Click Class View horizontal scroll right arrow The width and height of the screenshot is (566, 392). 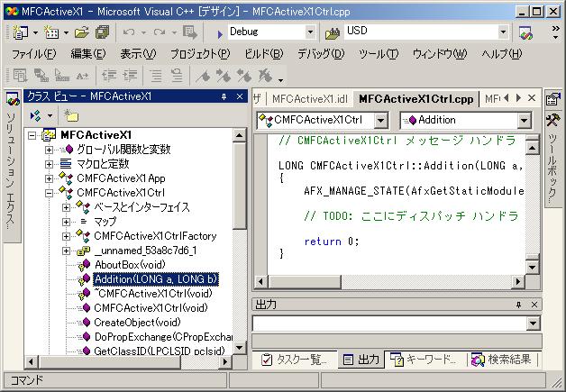(225, 361)
